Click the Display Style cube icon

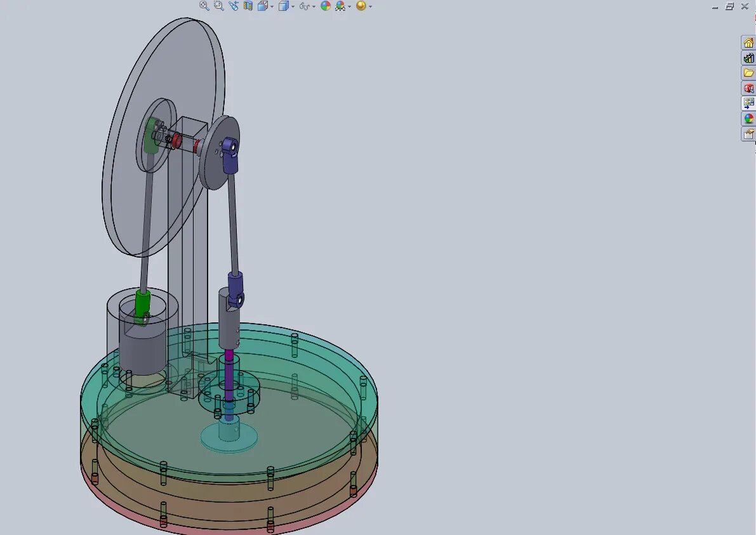(284, 6)
